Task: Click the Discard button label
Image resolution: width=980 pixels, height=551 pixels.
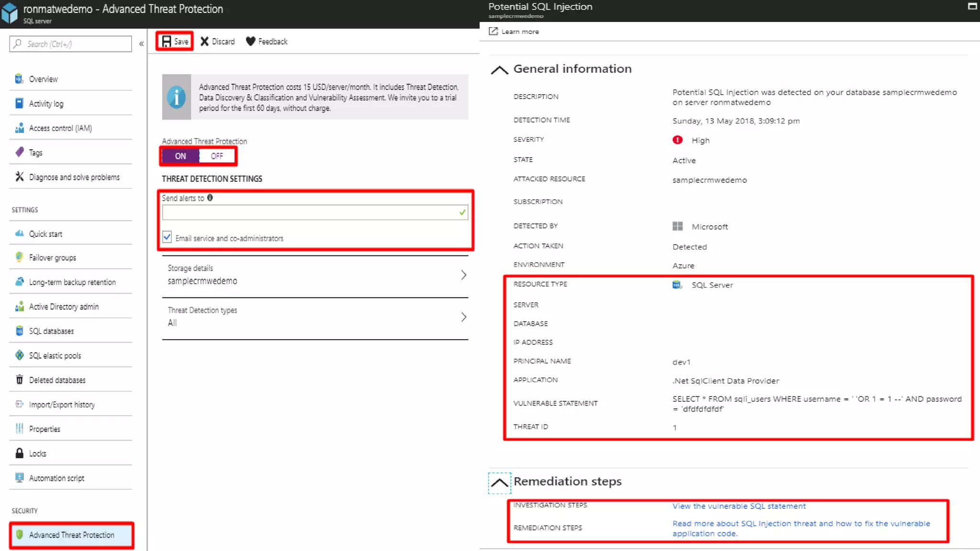Action: click(223, 42)
